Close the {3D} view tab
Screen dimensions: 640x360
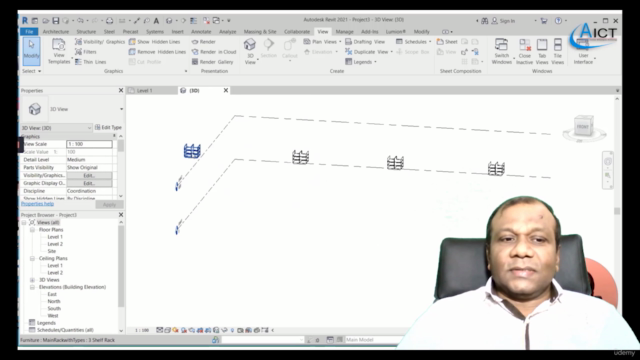[x=226, y=90]
